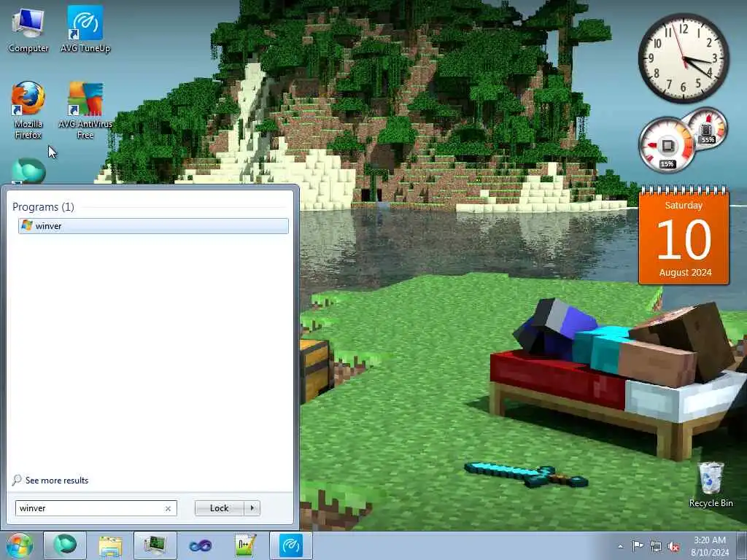Click the muted volume tray icon
This screenshot has width=747, height=560.
coord(673,546)
